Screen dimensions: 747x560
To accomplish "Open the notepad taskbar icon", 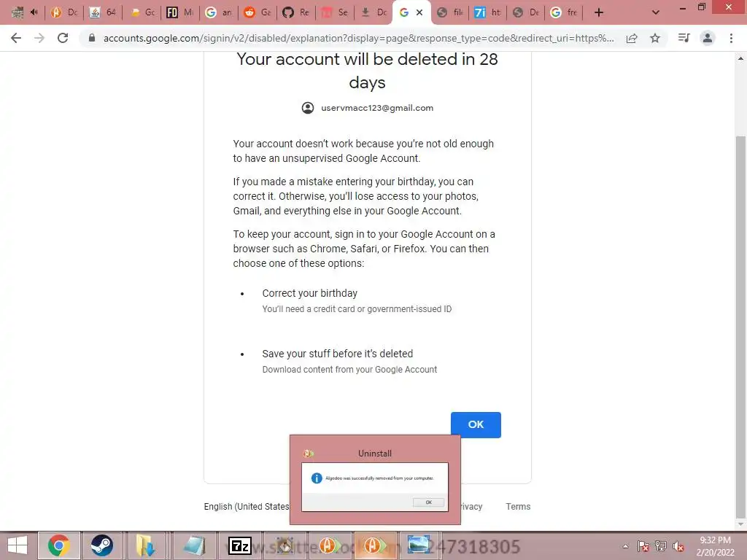I will [193, 545].
